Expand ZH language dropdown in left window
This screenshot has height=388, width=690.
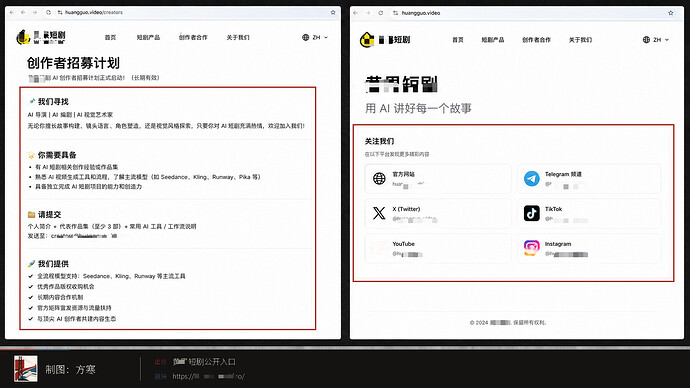315,37
